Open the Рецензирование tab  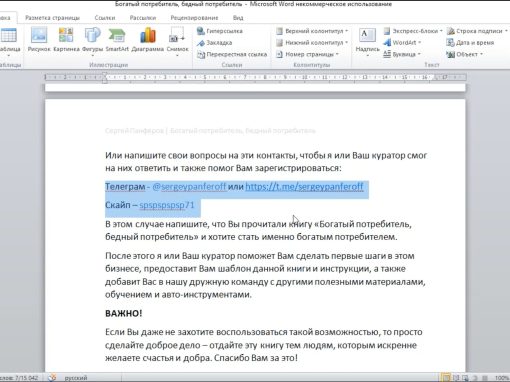click(x=194, y=18)
